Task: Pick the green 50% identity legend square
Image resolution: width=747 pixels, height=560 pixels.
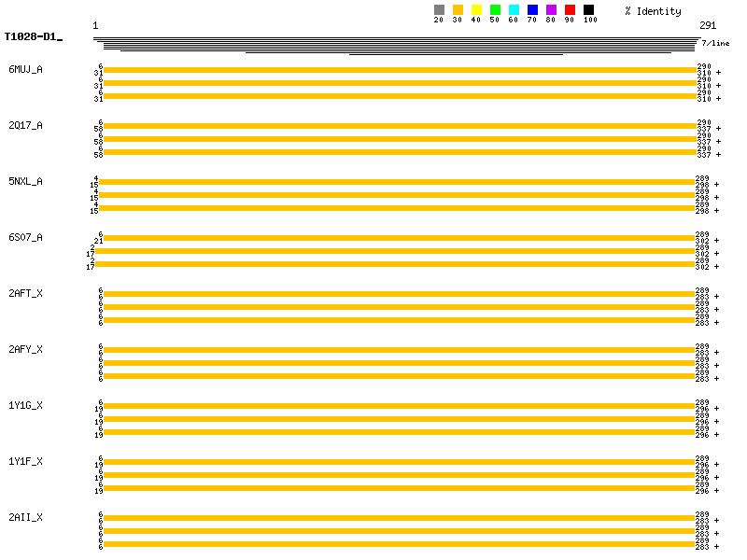Action: [495, 10]
